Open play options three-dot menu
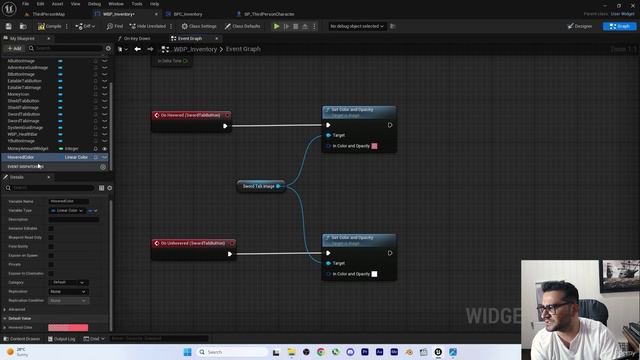Screen dimensions: 640x360 (x=314, y=26)
